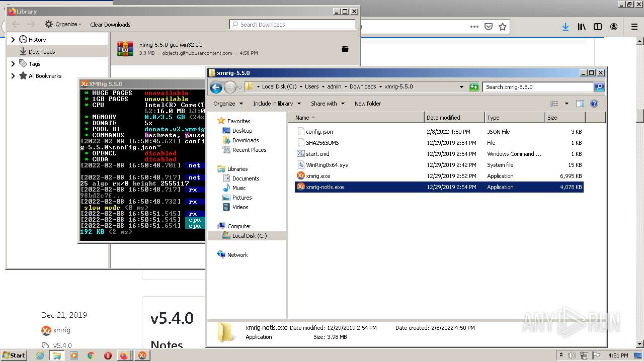The image size is (644, 362).
Task: Focus the Search xmrig-5.5.0 field
Action: (x=538, y=87)
